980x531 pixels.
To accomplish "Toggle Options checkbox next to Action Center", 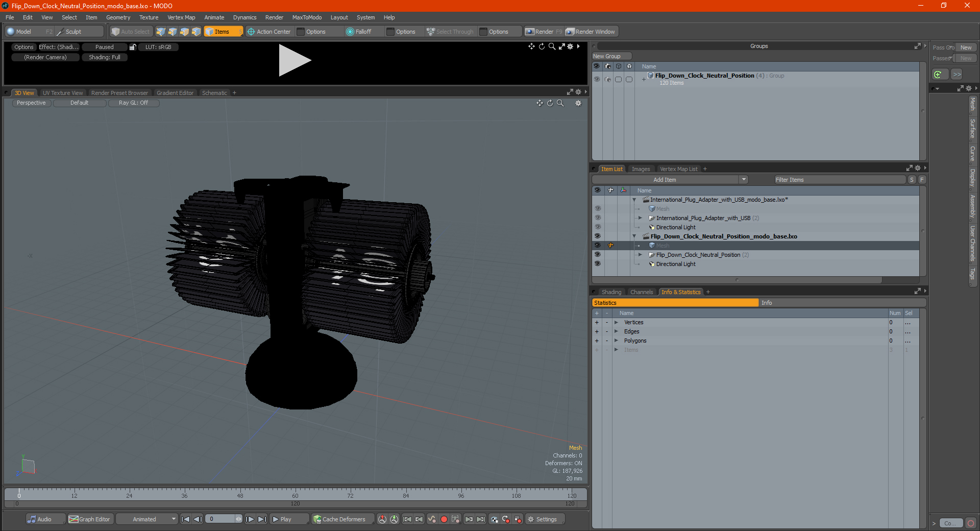I will point(301,32).
